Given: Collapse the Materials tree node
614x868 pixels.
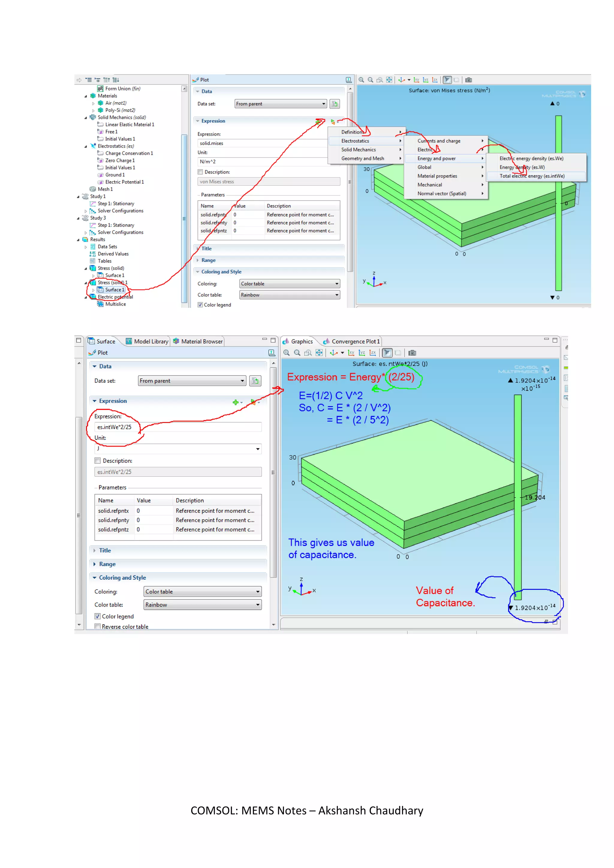Looking at the screenshot, I should [x=85, y=96].
